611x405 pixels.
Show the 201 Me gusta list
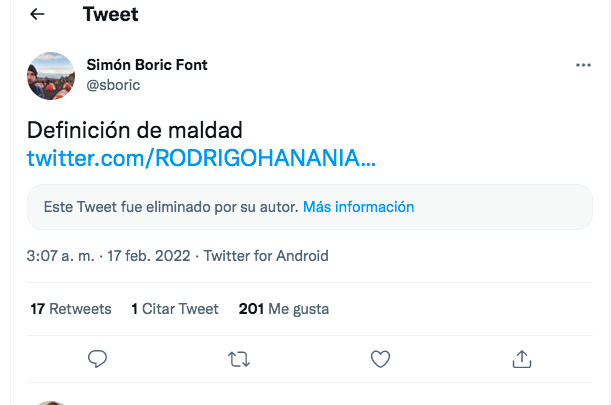coord(284,309)
